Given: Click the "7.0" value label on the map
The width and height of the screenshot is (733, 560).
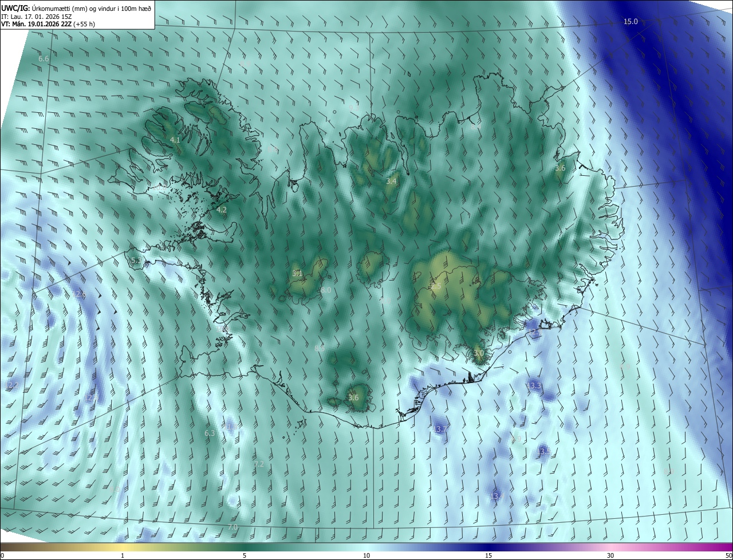Looking at the screenshot, I should click(x=232, y=527).
